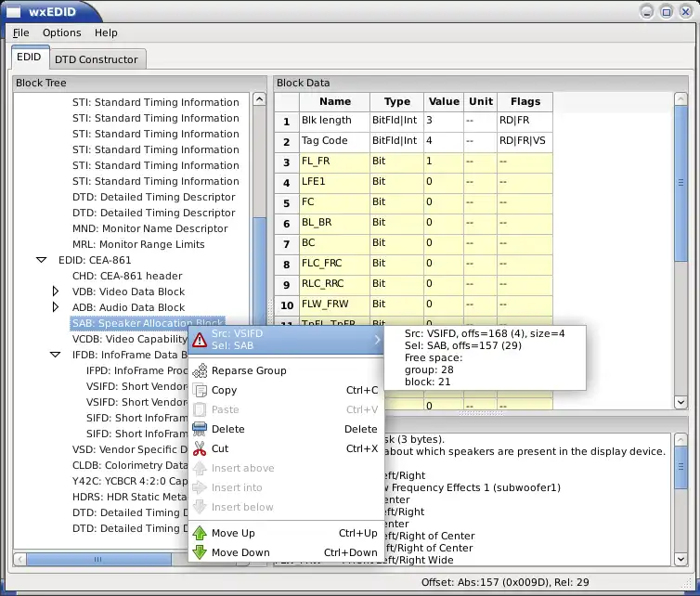The width and height of the screenshot is (700, 596).
Task: Click the Value column header
Action: (x=444, y=101)
